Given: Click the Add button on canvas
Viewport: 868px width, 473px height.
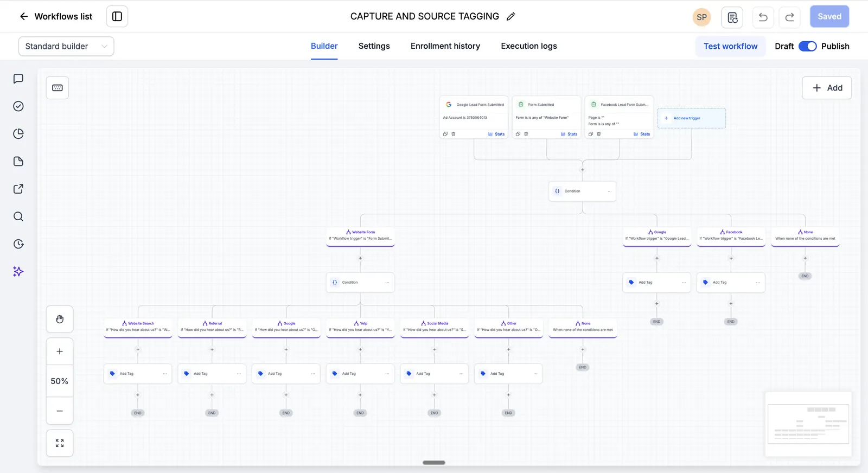Looking at the screenshot, I should pos(827,88).
